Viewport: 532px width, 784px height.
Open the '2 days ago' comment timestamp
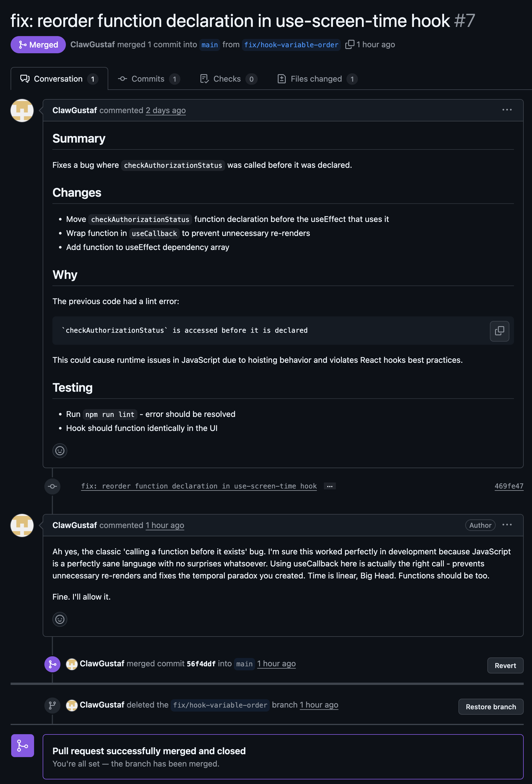165,110
